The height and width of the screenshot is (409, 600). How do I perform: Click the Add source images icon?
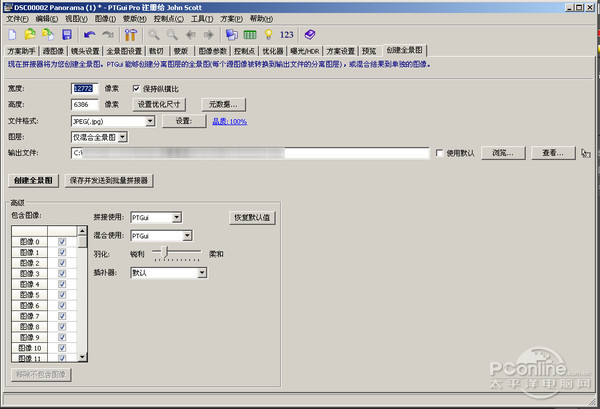click(48, 35)
